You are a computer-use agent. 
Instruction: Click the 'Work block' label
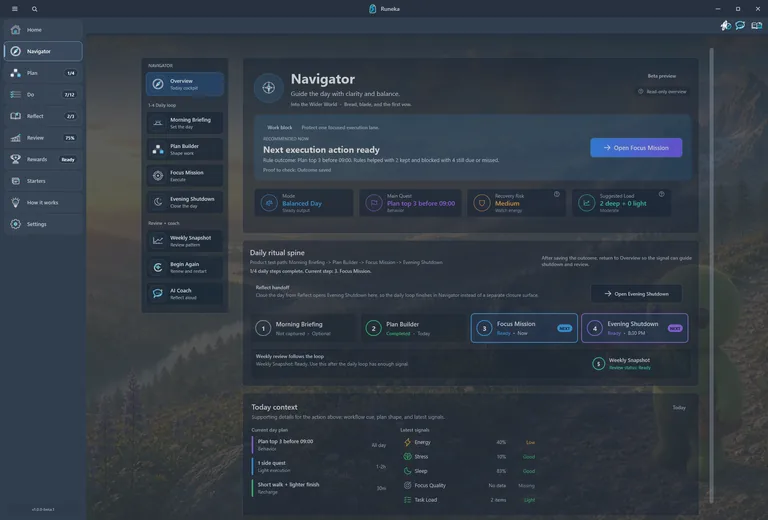[280, 127]
